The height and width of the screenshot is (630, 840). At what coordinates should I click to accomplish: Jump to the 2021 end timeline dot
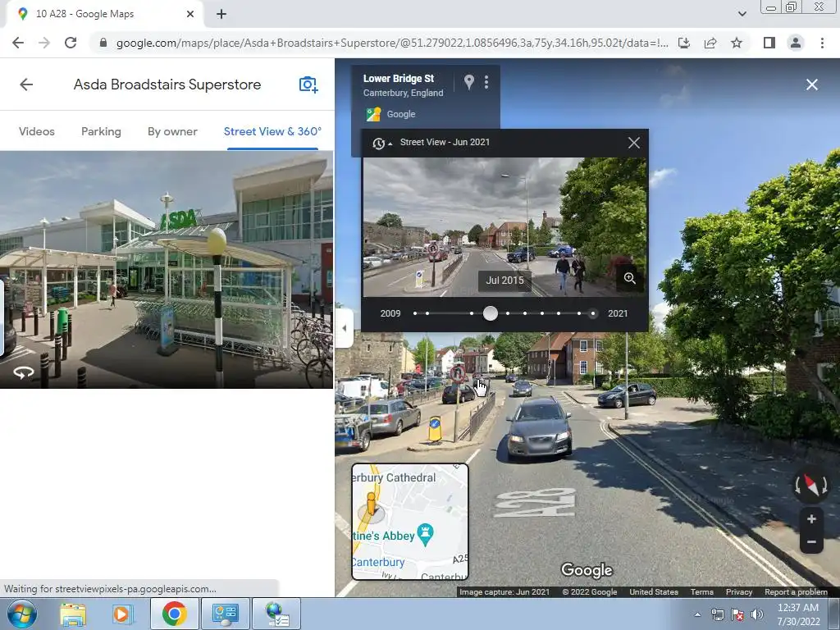coord(592,313)
